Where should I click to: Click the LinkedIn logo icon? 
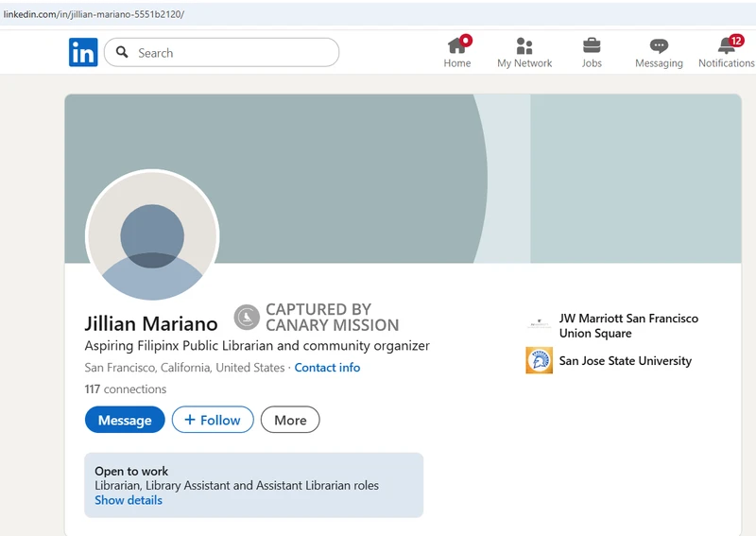click(x=83, y=53)
